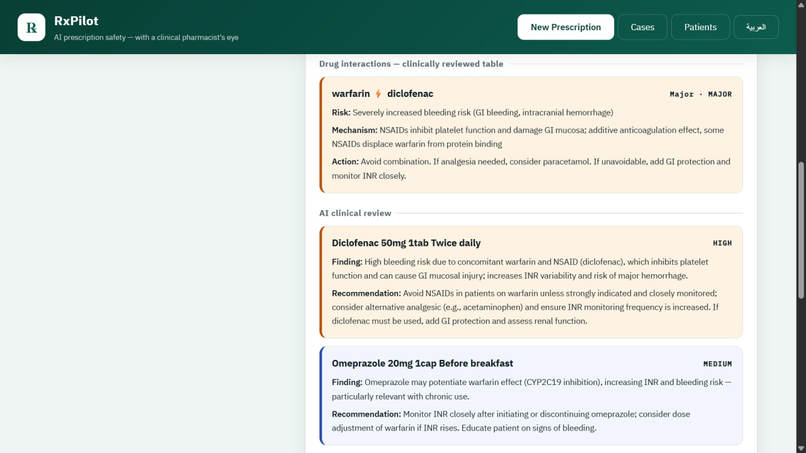Click the Omeprazole 20mg 1cap Before breakfast title
Screen dimensions: 806x453
[422, 364]
